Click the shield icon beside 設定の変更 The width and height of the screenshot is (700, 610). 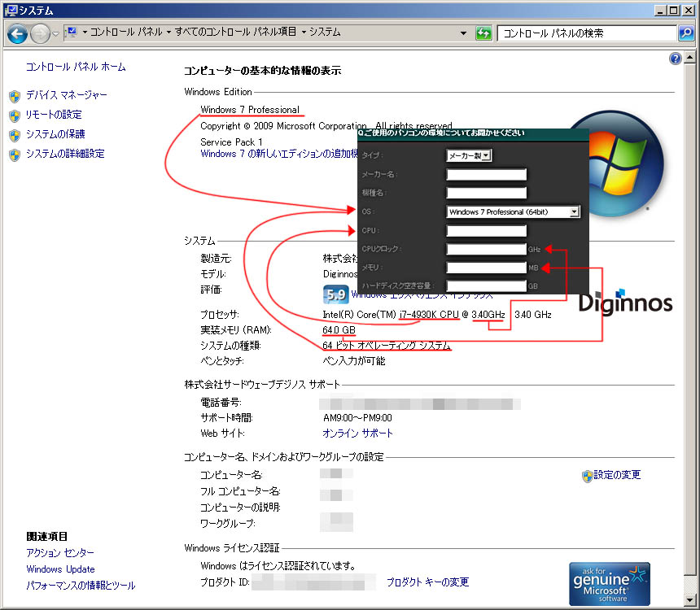tap(587, 476)
